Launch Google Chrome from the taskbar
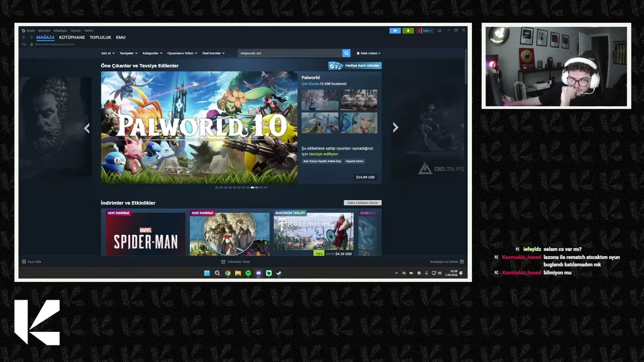Screen dimensions: 644x362 [x=227, y=273]
